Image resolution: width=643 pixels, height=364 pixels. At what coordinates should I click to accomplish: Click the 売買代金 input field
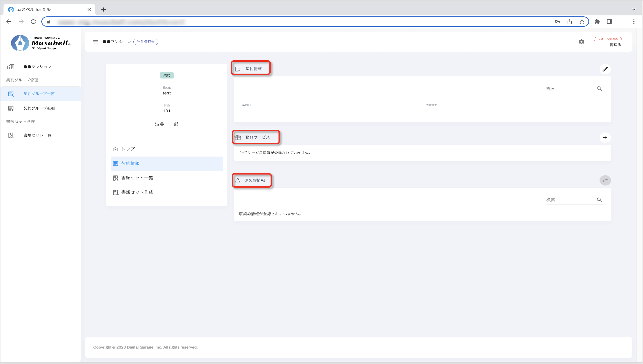point(514,111)
